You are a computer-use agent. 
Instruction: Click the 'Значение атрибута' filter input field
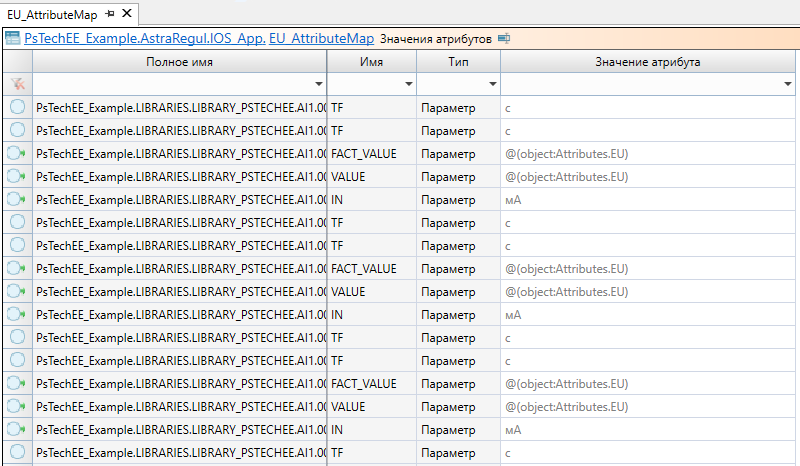click(x=640, y=84)
